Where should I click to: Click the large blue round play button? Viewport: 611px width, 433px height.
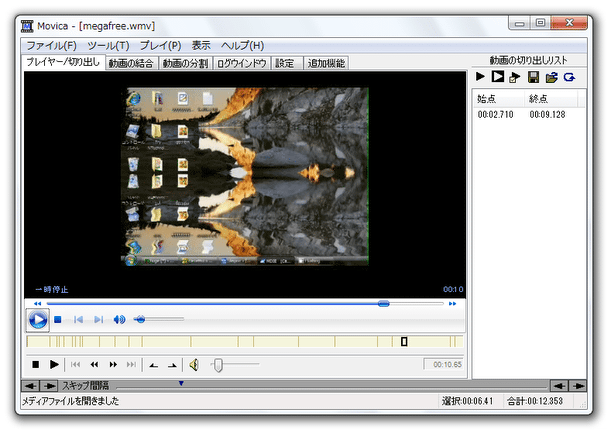pyautogui.click(x=38, y=320)
